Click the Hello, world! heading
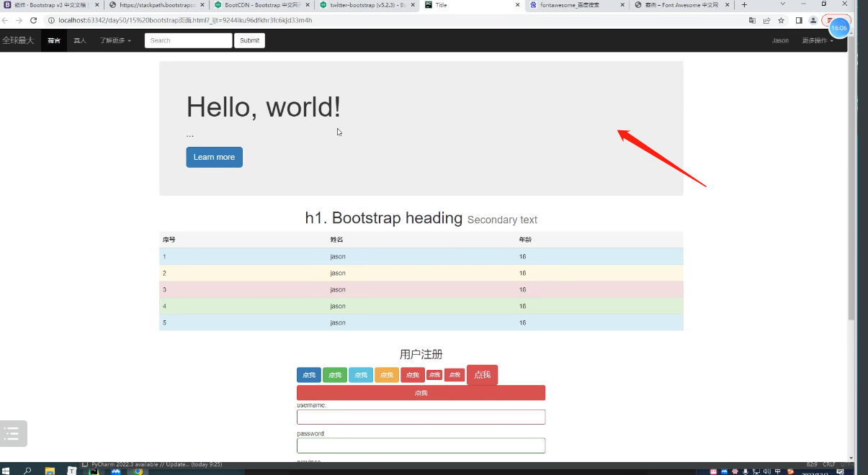The height and width of the screenshot is (475, 868). [264, 107]
